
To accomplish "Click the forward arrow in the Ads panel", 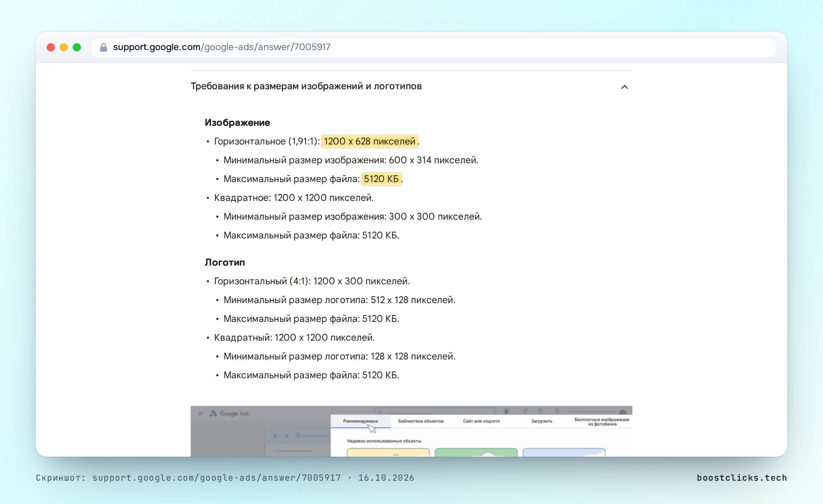I will [x=287, y=436].
